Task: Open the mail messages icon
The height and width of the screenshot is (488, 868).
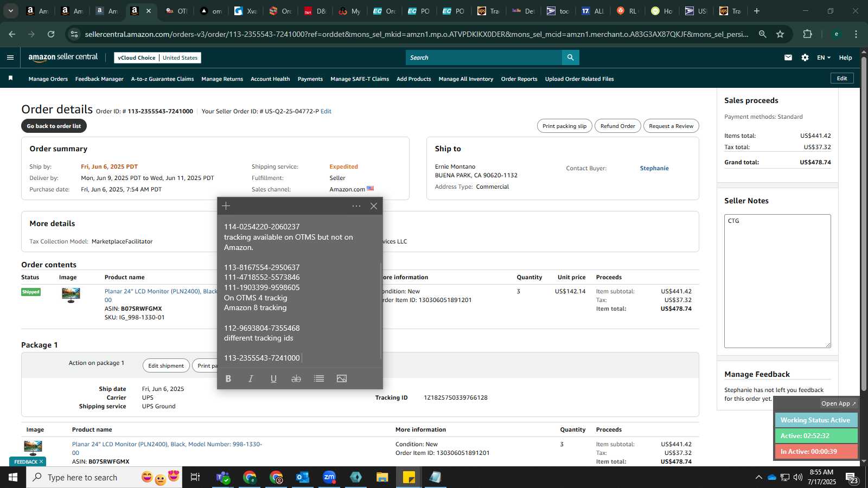Action: coord(788,57)
